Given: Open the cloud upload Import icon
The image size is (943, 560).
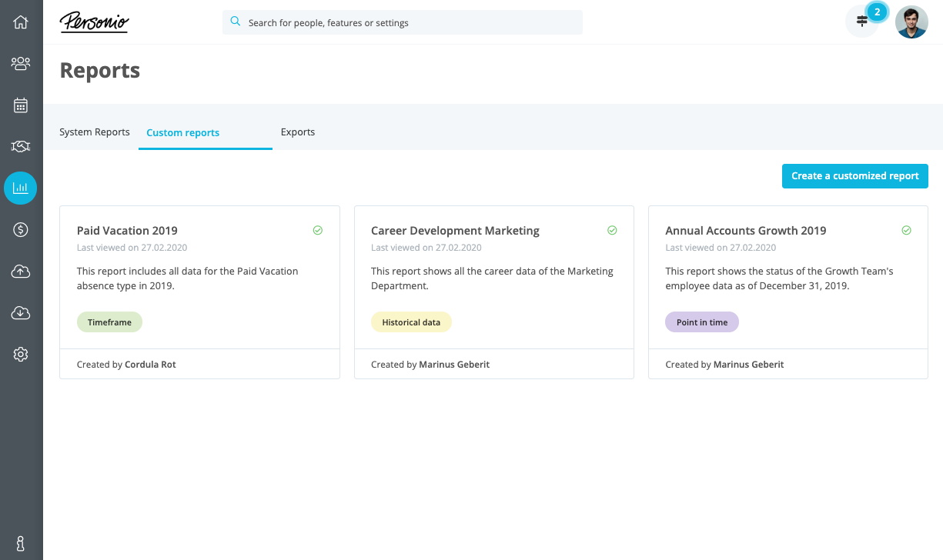Looking at the screenshot, I should pyautogui.click(x=21, y=271).
